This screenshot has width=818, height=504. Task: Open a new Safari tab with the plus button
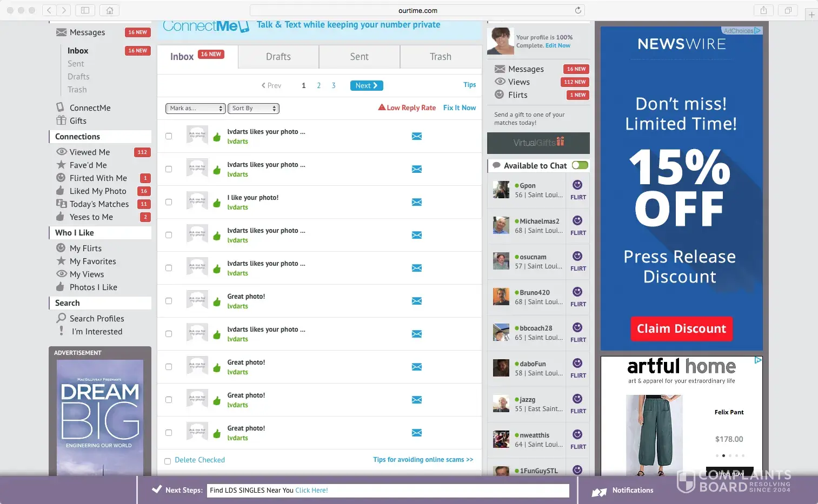pos(812,15)
